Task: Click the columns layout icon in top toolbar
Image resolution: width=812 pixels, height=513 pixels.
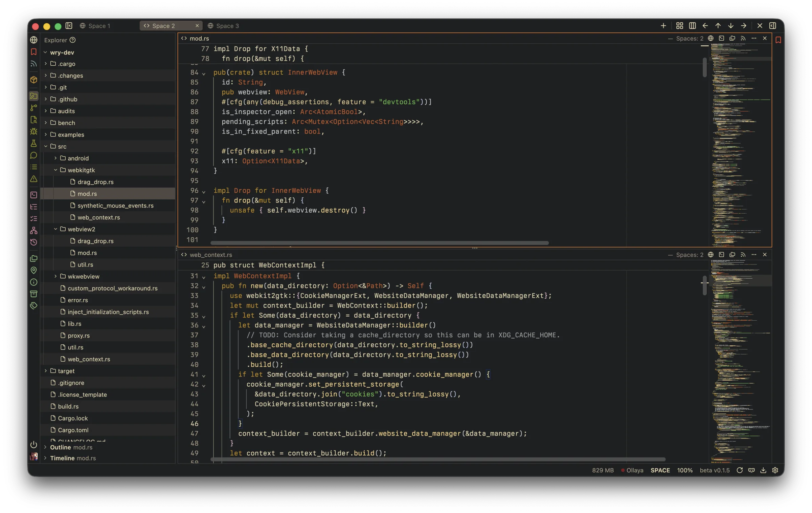Action: coord(692,26)
